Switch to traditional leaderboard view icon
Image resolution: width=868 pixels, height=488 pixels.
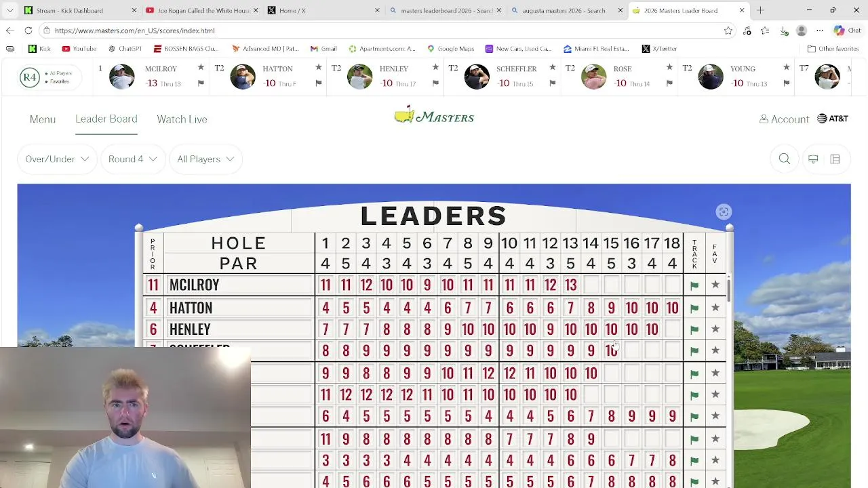(813, 159)
